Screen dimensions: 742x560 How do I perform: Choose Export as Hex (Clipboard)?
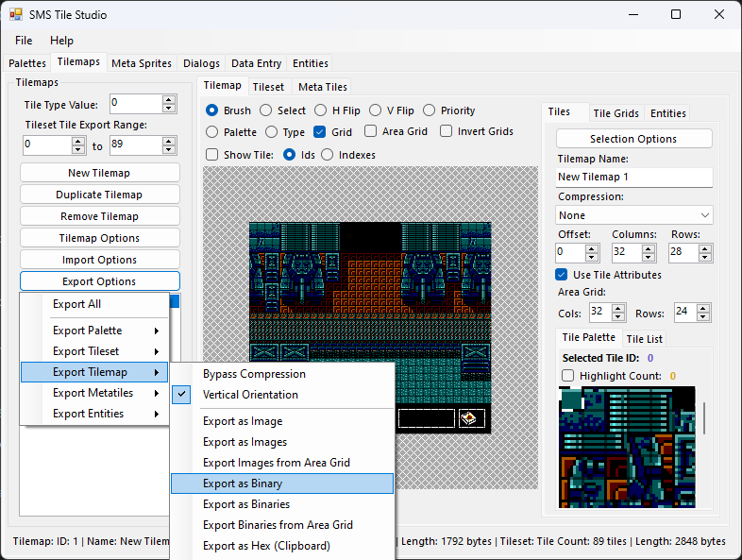click(x=282, y=546)
